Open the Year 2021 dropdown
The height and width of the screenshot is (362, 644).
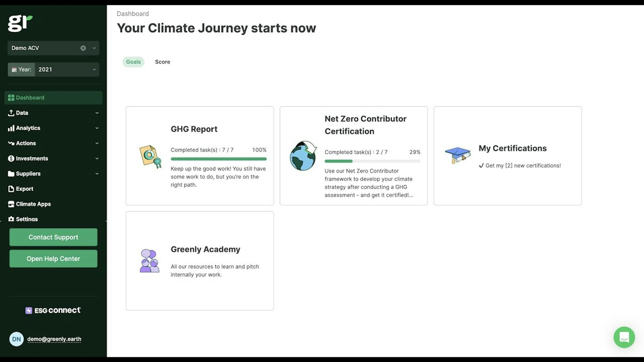click(x=94, y=69)
